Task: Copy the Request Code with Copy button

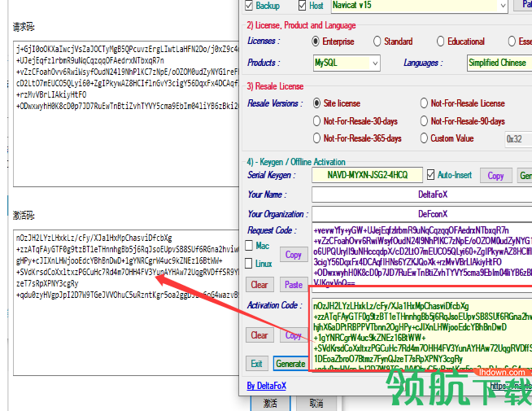Action: click(x=294, y=255)
